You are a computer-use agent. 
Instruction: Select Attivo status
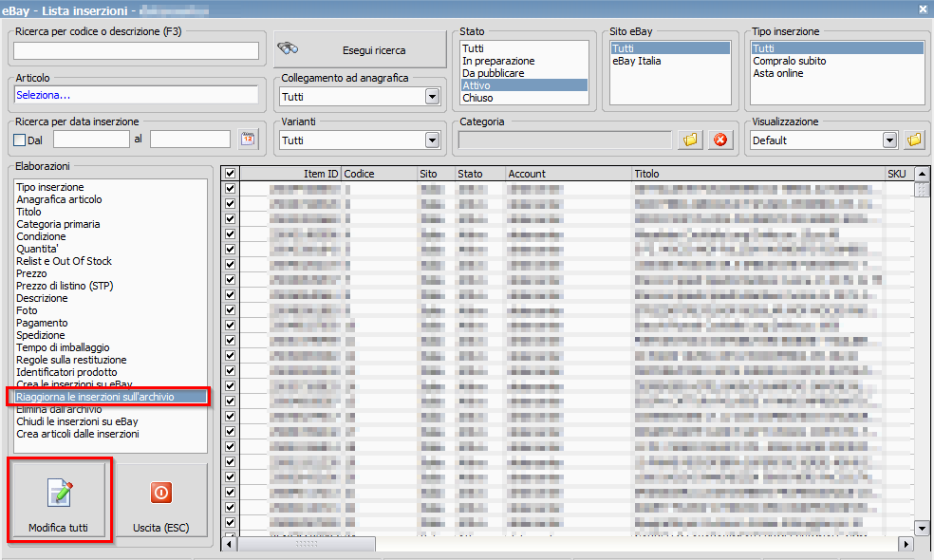[524, 85]
